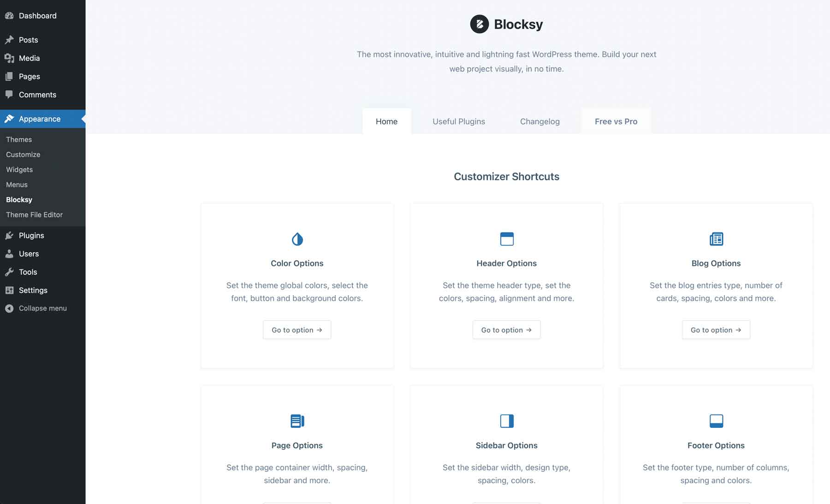Open the Dashboard via its gauge icon
Viewport: 830px width, 504px height.
pyautogui.click(x=10, y=15)
